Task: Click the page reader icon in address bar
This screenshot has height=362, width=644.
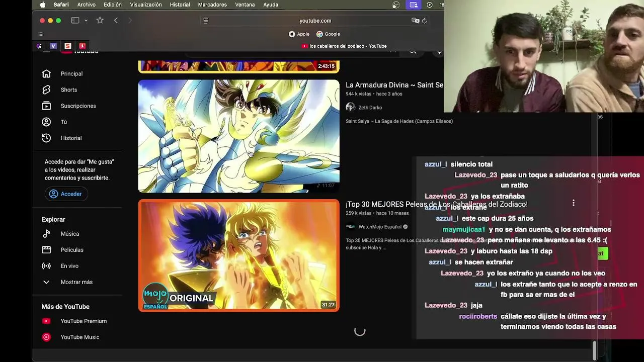Action: click(206, 21)
